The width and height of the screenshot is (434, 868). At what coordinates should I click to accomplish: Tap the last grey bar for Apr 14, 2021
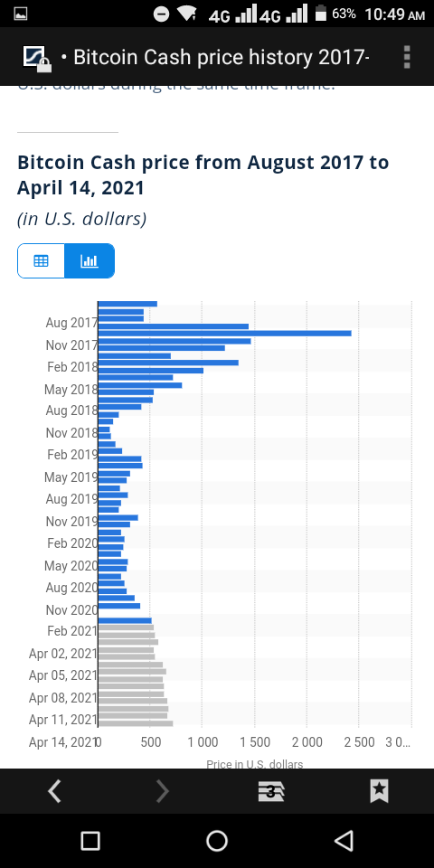point(136,723)
